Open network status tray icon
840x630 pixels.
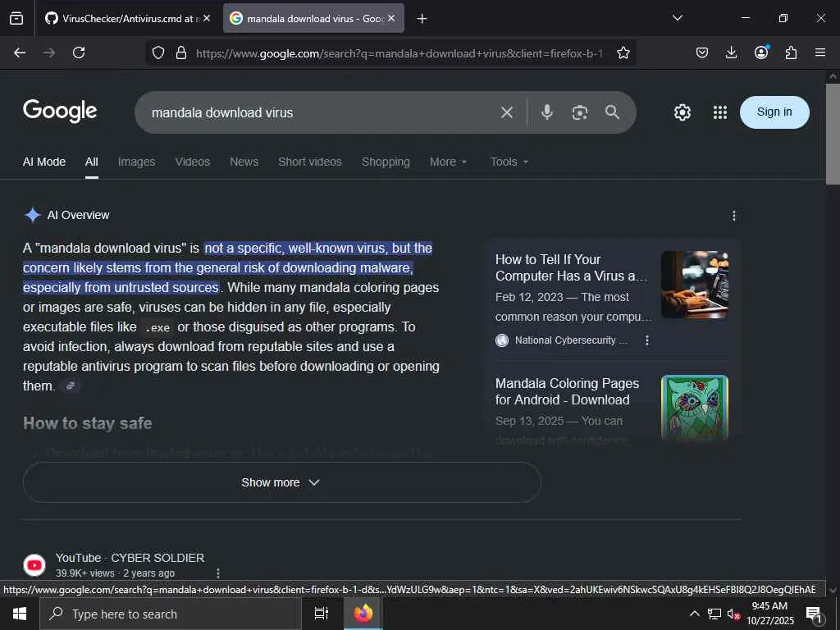coord(714,614)
